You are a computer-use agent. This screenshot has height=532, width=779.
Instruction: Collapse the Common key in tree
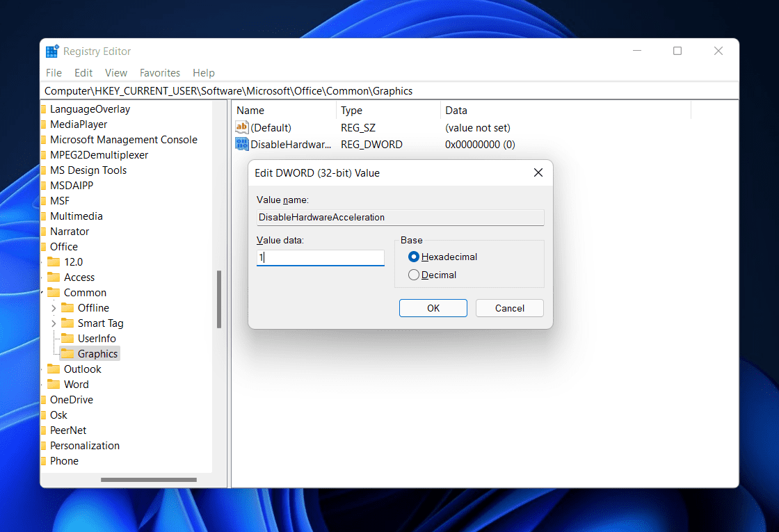pos(43,293)
